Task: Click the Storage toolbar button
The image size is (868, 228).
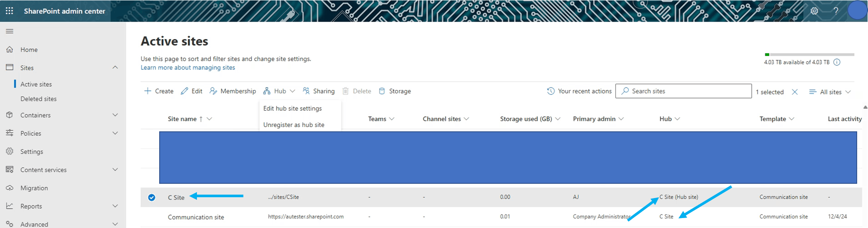Action: point(395,91)
